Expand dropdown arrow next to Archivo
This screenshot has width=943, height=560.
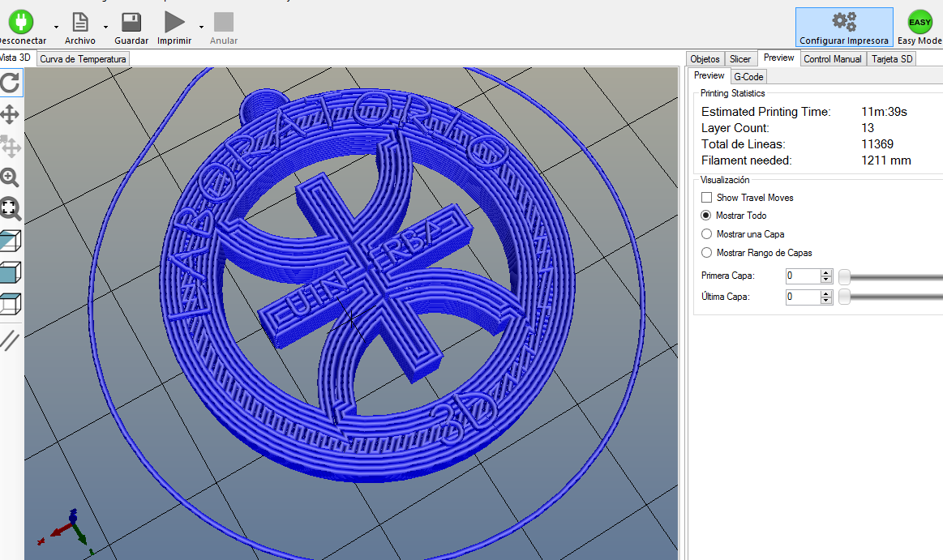(x=105, y=27)
